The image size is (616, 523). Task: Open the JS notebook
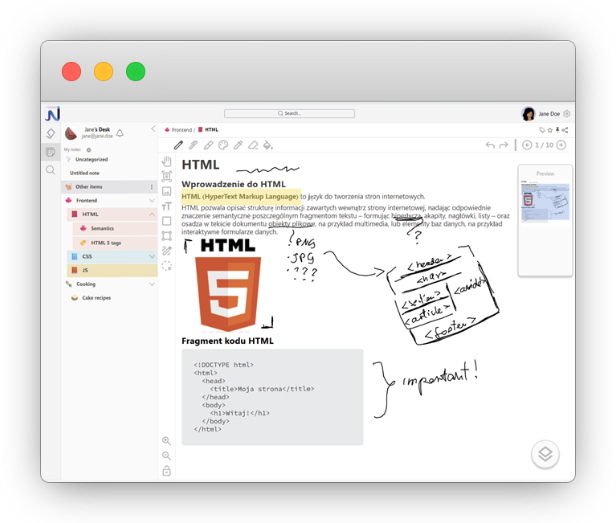tap(112, 270)
